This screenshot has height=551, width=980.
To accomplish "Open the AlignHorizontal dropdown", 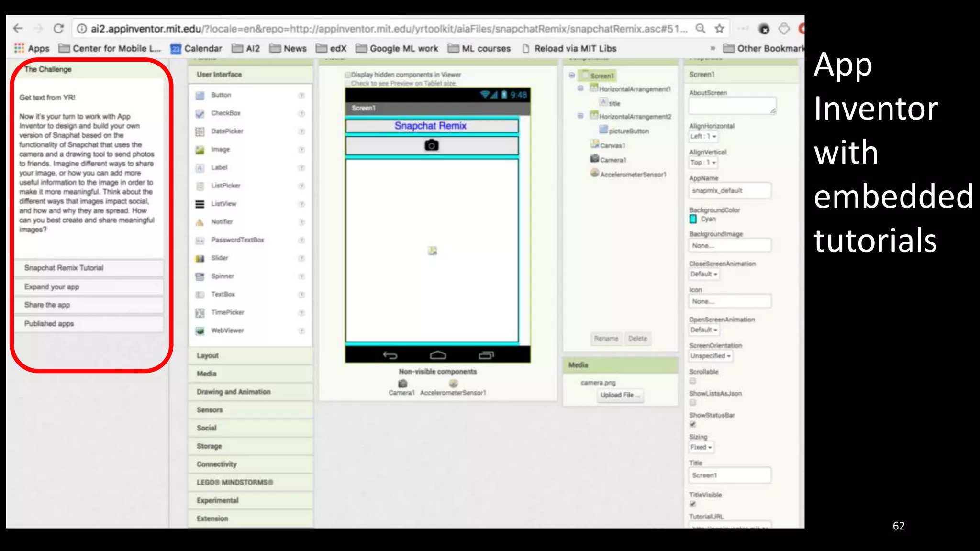I will (703, 136).
